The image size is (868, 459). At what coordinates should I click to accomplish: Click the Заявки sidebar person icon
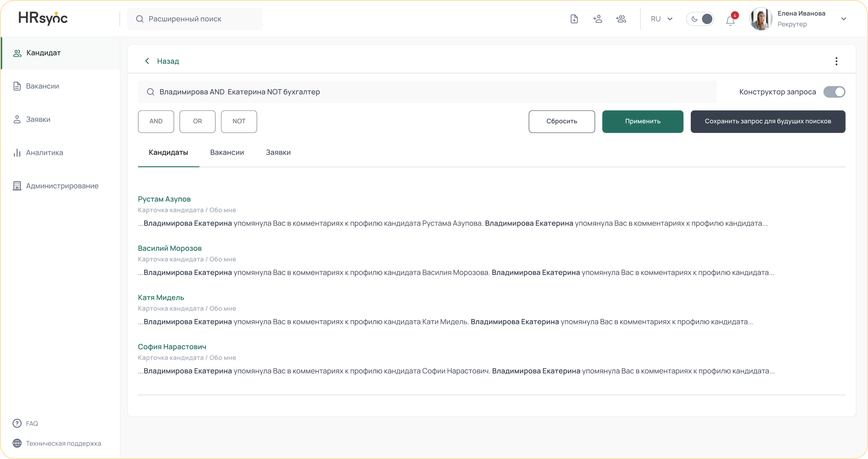[x=17, y=119]
